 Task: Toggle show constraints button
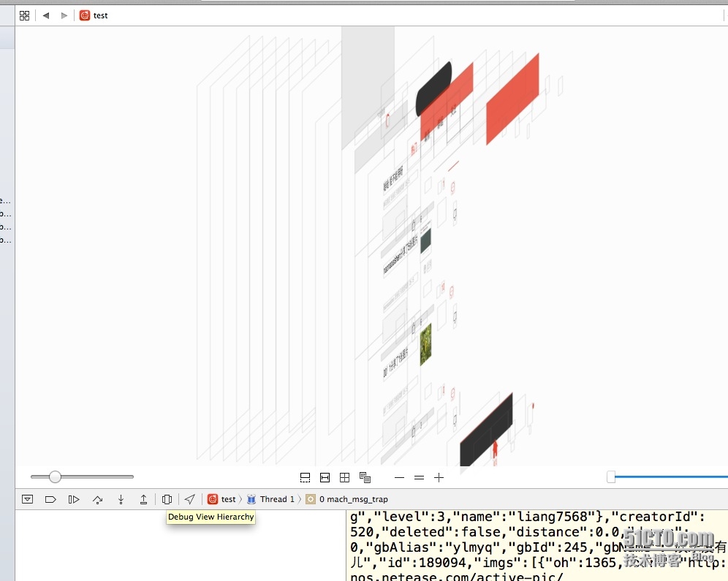click(325, 477)
